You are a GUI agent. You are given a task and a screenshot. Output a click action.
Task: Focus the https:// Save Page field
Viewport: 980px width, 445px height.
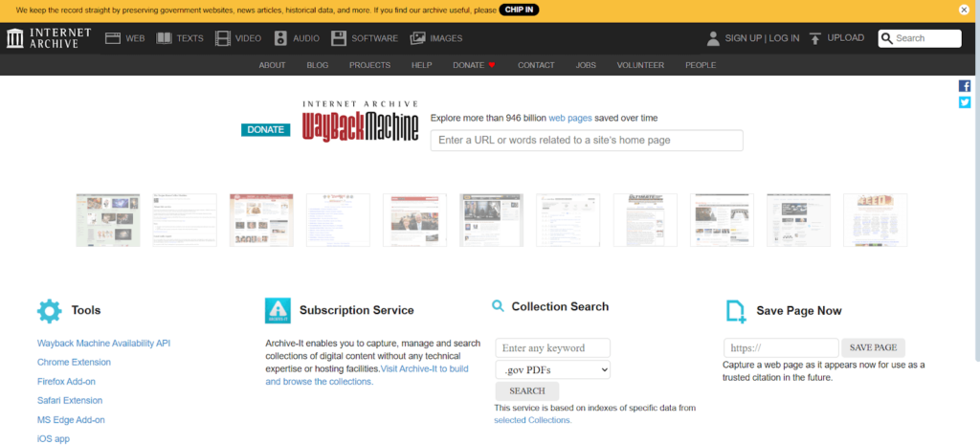[781, 348]
